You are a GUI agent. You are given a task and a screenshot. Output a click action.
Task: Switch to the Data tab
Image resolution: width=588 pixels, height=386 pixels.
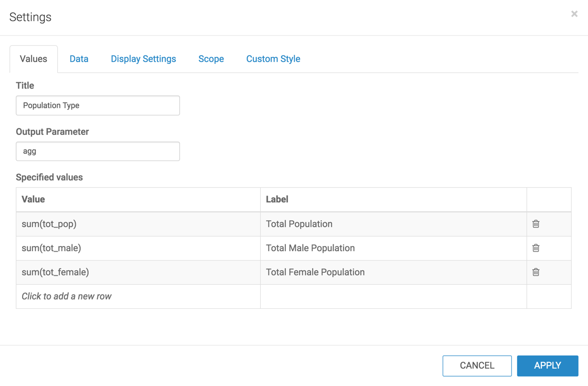(79, 59)
